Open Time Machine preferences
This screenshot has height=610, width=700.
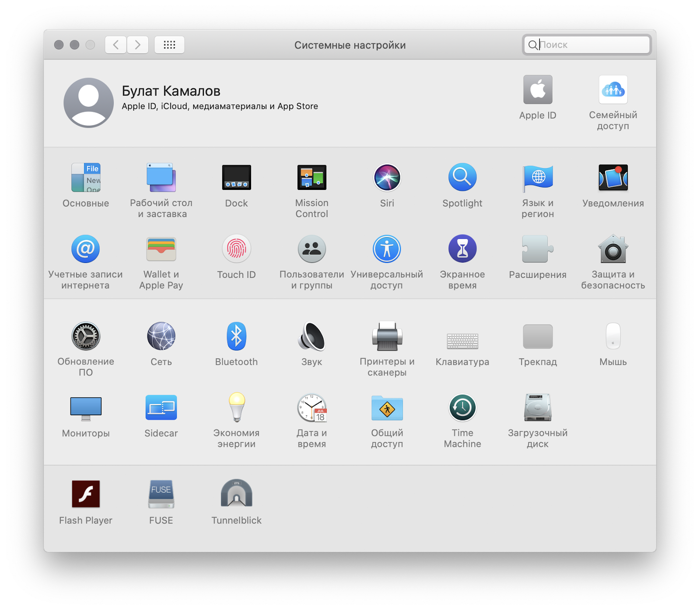(x=462, y=408)
